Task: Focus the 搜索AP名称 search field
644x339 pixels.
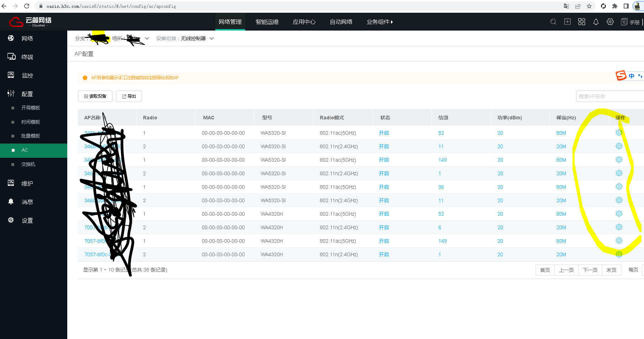Action: click(x=609, y=96)
